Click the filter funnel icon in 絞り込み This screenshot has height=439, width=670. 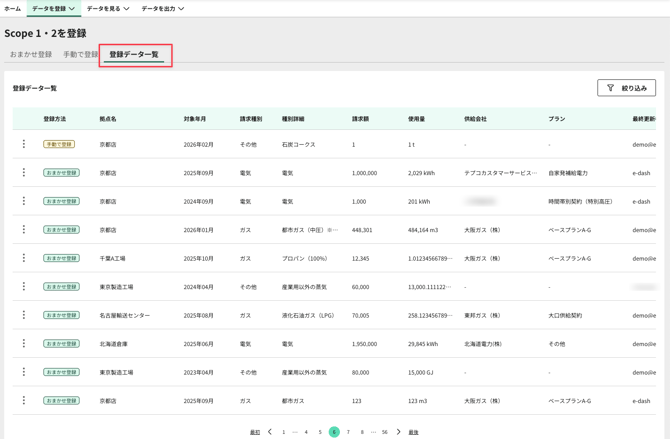[611, 88]
